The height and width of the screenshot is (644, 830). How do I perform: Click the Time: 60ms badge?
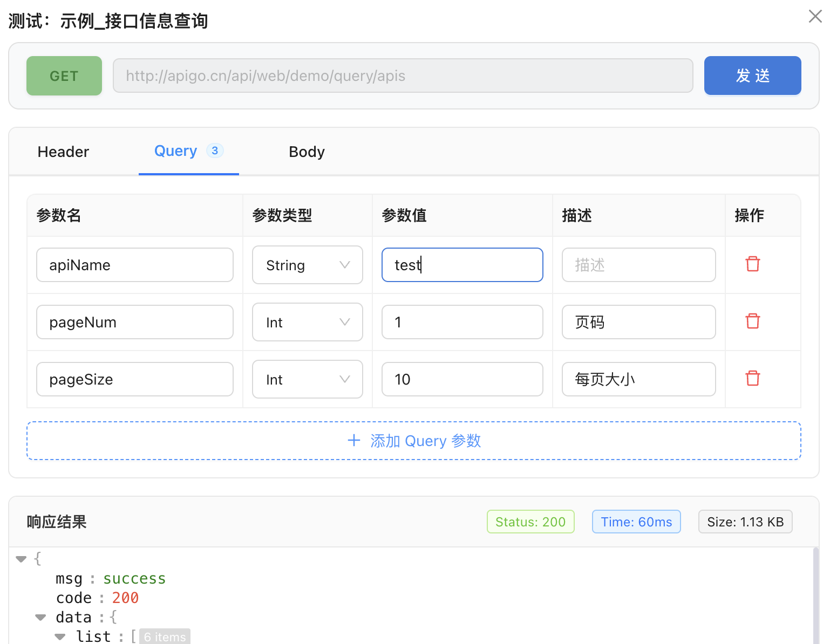[636, 522]
